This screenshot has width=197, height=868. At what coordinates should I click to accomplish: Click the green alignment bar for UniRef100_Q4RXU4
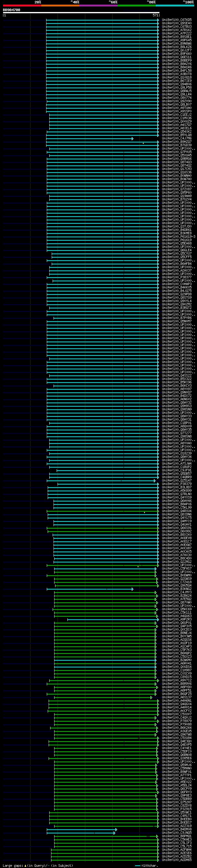(103, 511)
